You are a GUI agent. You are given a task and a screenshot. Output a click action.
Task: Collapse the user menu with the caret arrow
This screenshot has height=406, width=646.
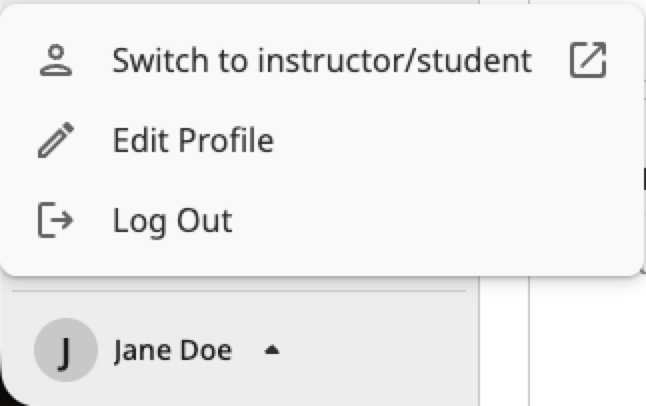pyautogui.click(x=272, y=350)
